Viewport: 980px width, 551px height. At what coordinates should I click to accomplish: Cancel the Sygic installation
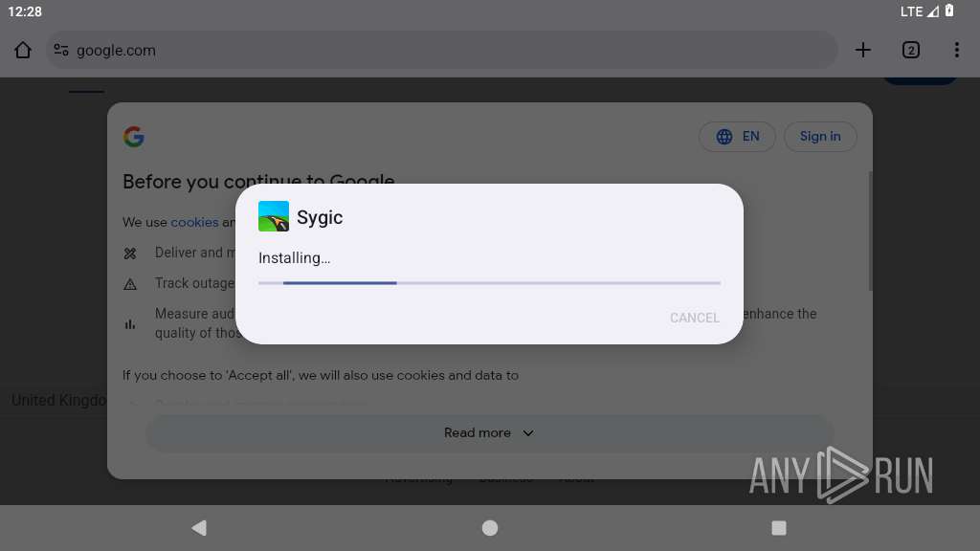pos(695,318)
